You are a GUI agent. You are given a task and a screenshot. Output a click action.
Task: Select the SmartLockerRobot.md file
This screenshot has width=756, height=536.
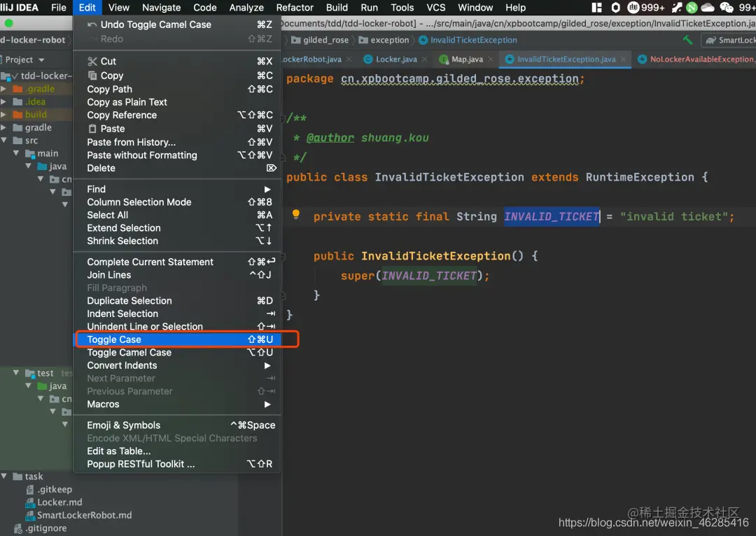tap(78, 515)
